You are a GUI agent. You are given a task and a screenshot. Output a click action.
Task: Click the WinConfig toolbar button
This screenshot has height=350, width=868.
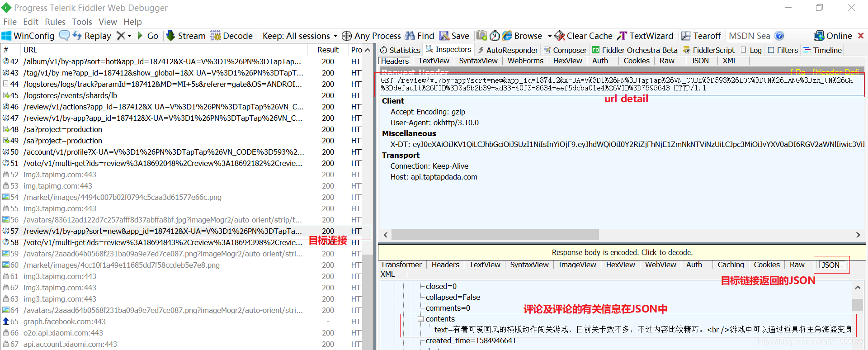28,36
